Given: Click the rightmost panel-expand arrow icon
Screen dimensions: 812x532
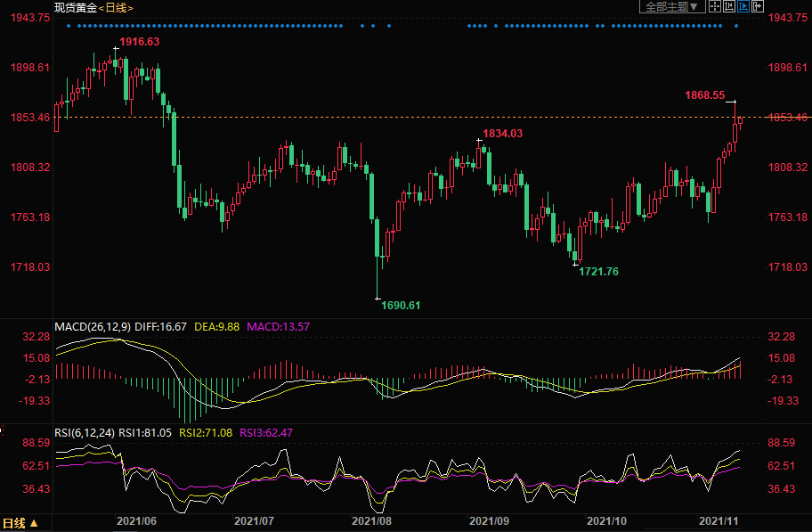Looking at the screenshot, I should coord(758,6).
